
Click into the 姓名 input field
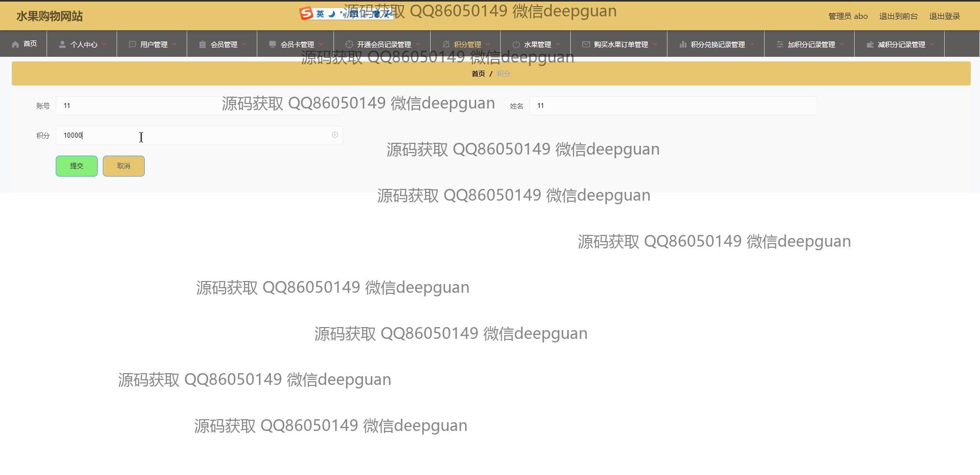673,106
